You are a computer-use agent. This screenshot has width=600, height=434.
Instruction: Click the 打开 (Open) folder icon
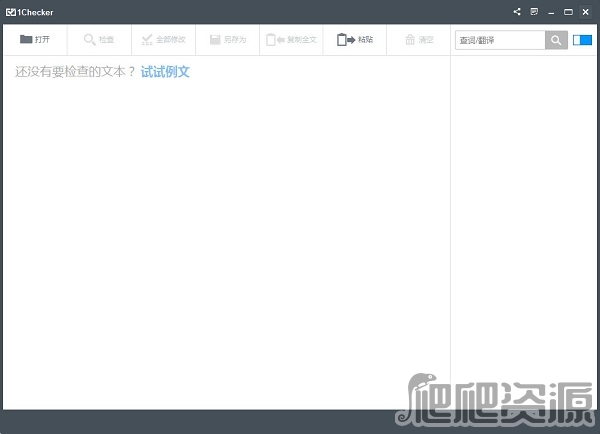tap(26, 40)
